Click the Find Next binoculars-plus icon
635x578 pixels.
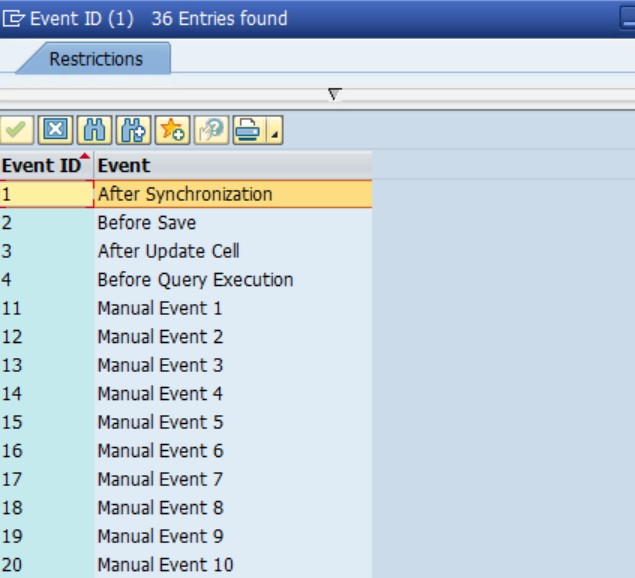pos(132,129)
